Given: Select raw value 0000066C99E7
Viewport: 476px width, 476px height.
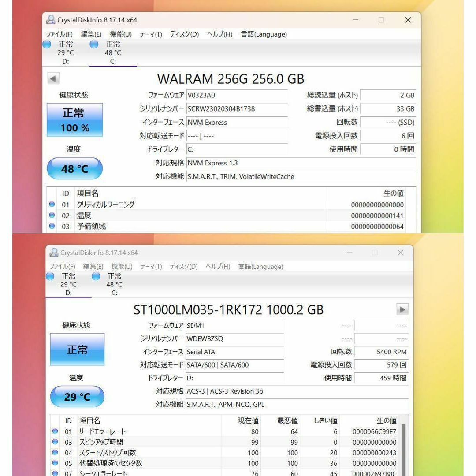Looking at the screenshot, I should click(374, 431).
